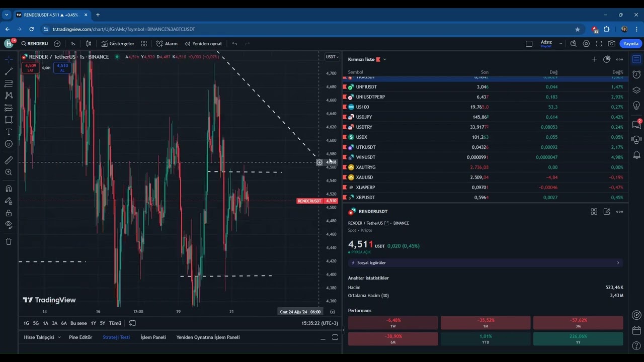Image resolution: width=644 pixels, height=362 pixels.
Task: Select the crosshair cursor tool
Action: pos(9,60)
